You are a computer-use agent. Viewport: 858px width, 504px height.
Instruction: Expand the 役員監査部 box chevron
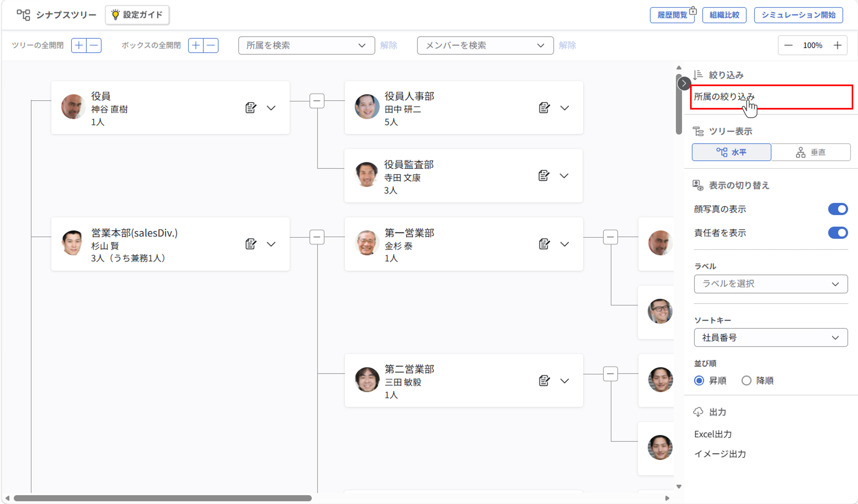tap(564, 176)
